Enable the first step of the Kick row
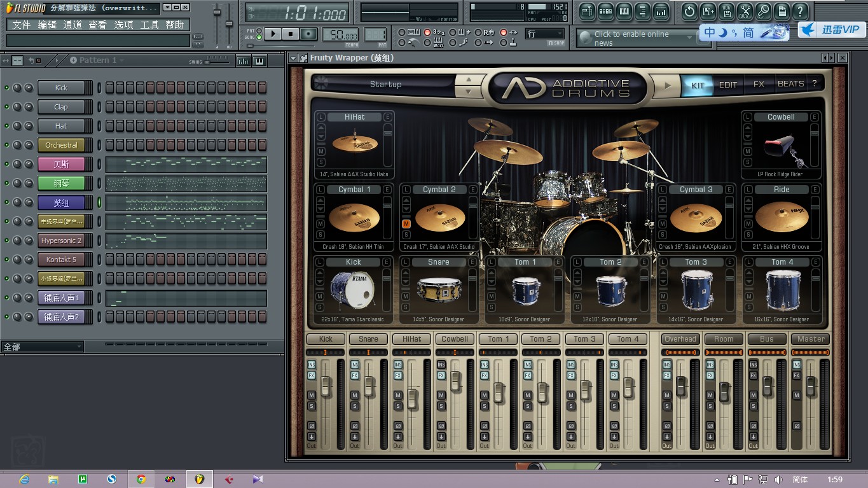Viewport: 868px width, 488px height. pos(109,88)
